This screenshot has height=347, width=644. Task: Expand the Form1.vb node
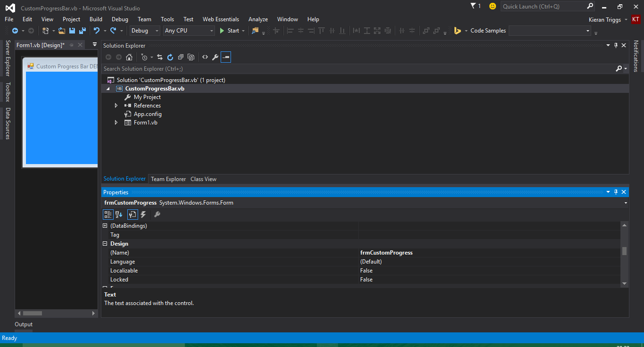click(x=116, y=123)
